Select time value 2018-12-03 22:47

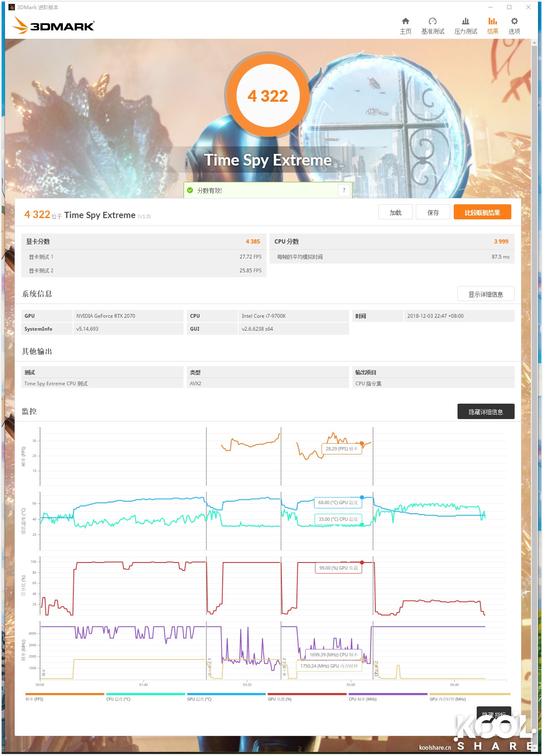(x=435, y=316)
